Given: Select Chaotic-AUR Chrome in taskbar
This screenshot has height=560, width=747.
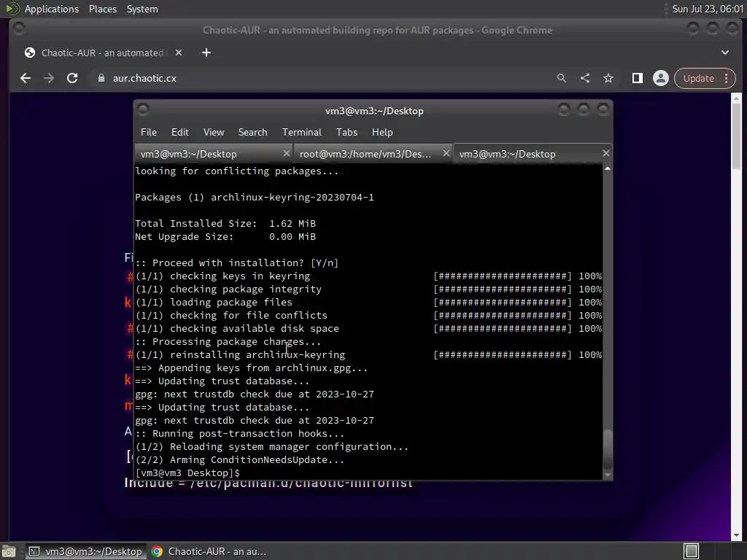Looking at the screenshot, I should [x=209, y=551].
